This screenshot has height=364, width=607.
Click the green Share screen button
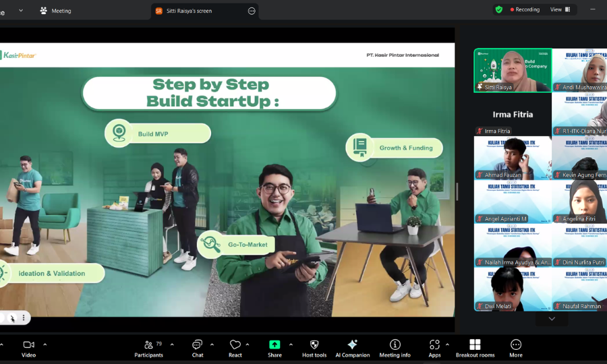(x=274, y=348)
